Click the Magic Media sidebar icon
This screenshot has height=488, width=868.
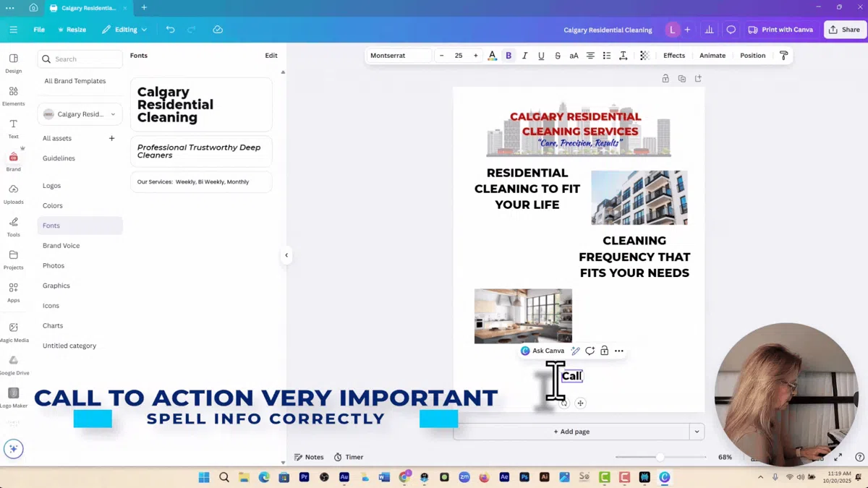(13, 331)
